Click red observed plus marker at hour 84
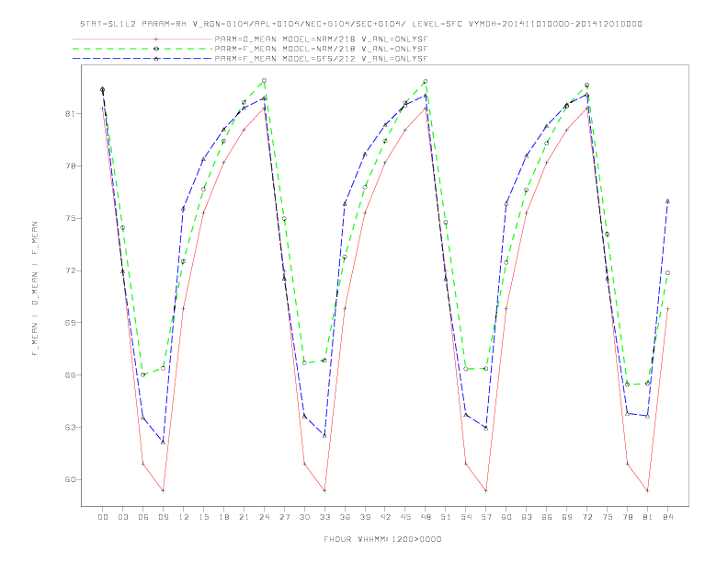 coord(667,309)
